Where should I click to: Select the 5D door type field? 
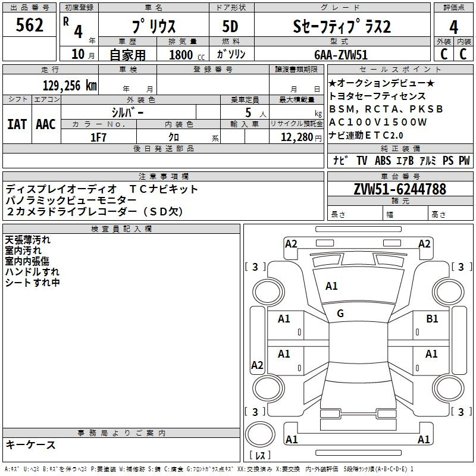(231, 27)
